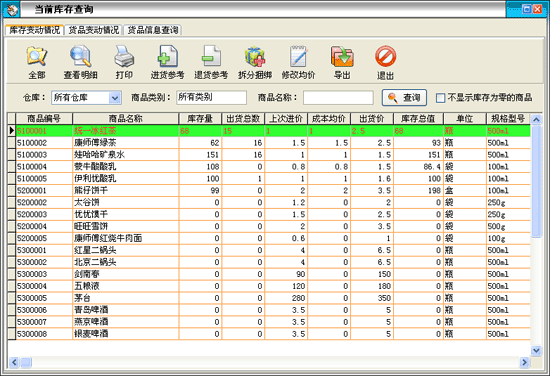
Task: Click the 查询 search button
Action: click(x=404, y=98)
